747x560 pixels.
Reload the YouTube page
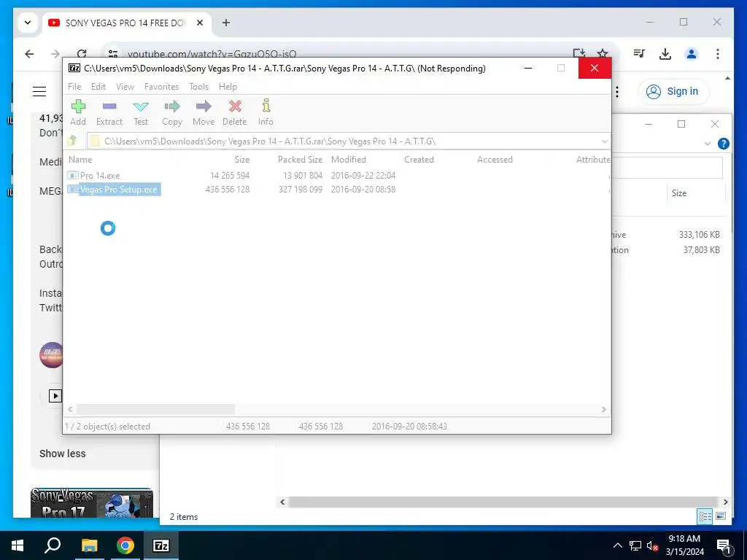(82, 52)
